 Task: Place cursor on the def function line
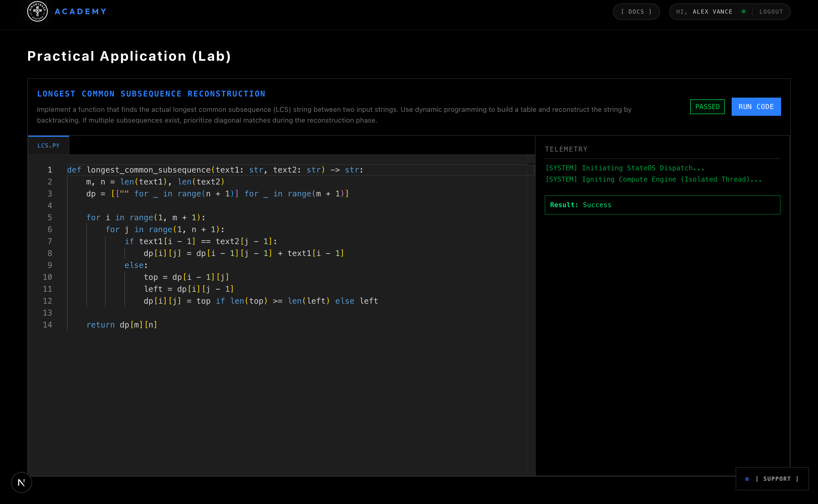(x=215, y=170)
